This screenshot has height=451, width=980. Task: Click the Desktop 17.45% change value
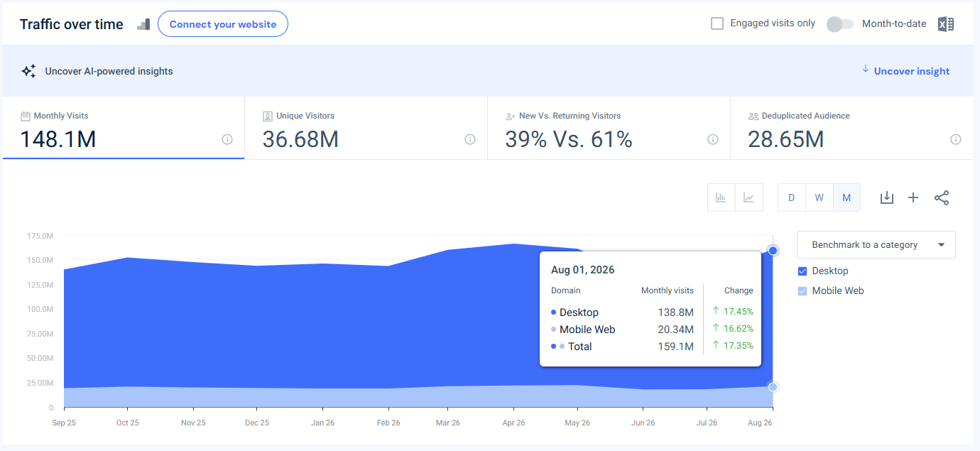737,311
